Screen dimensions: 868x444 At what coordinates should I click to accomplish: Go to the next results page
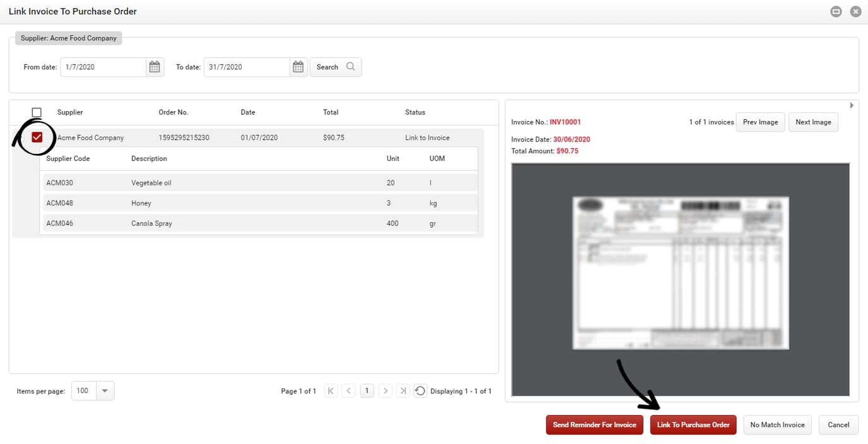click(x=385, y=391)
